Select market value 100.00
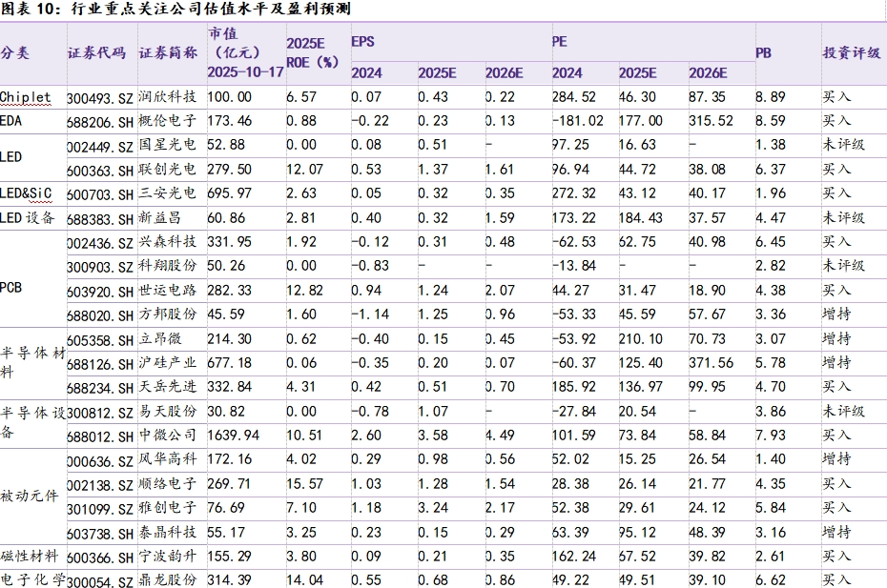 click(x=229, y=97)
